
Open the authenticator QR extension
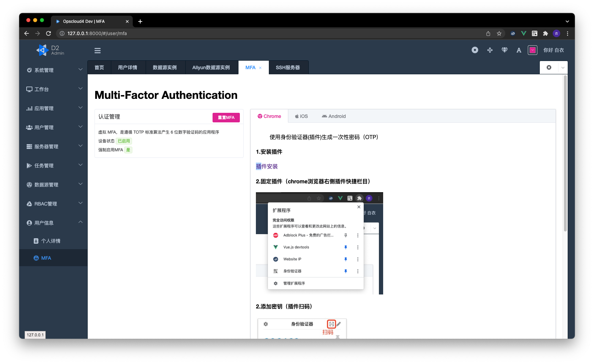(x=535, y=33)
